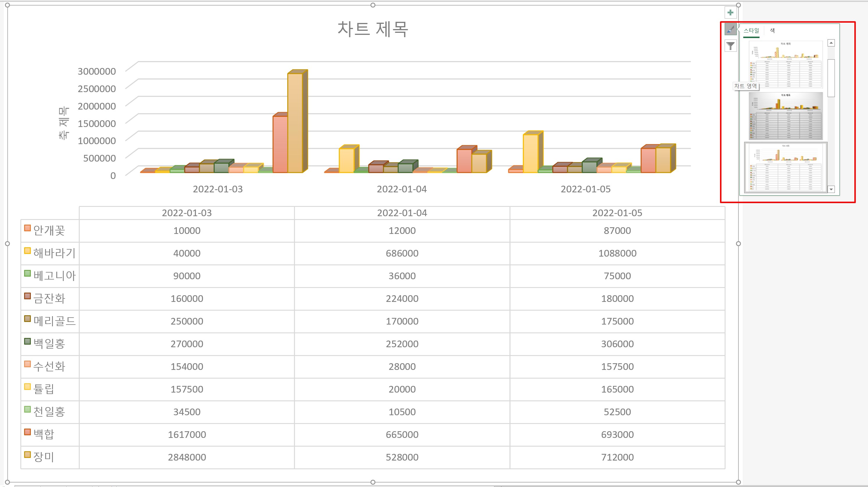The width and height of the screenshot is (868, 487).
Task: Apply the gray gradient chart style thumbnail
Action: click(785, 116)
